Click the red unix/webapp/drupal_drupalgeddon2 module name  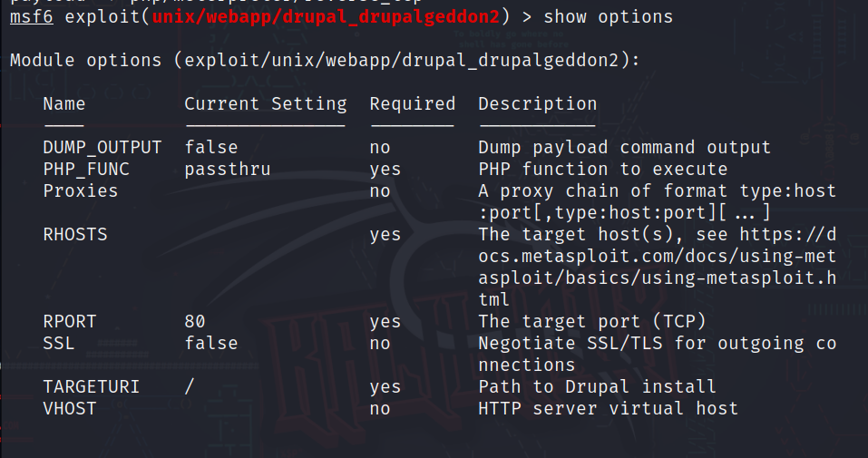point(326,17)
